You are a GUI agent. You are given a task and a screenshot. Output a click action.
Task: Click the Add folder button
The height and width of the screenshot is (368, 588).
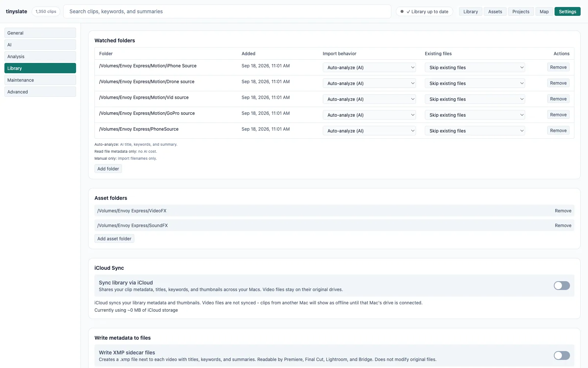[108, 169]
